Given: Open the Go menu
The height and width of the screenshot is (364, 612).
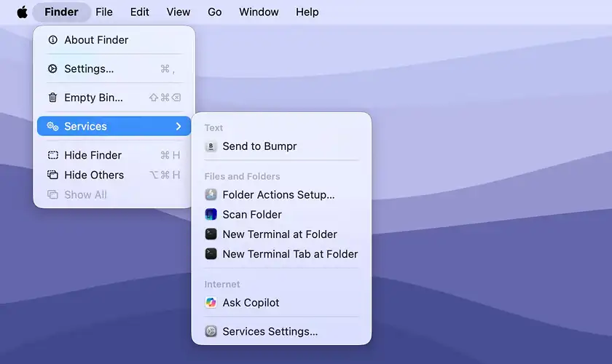Looking at the screenshot, I should pos(215,12).
